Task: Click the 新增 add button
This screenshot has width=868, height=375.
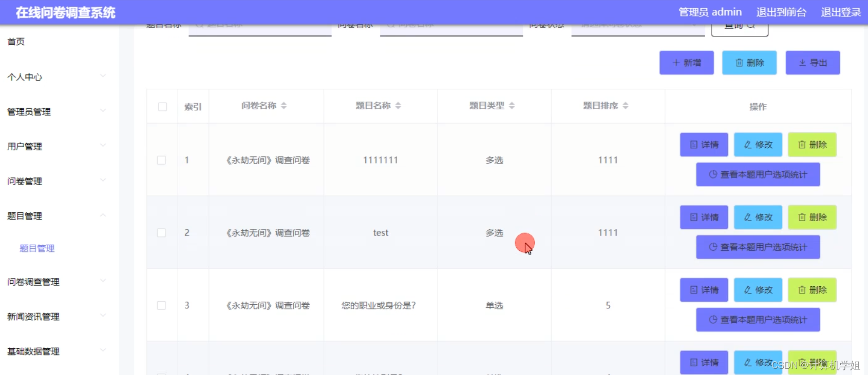Action: (687, 63)
